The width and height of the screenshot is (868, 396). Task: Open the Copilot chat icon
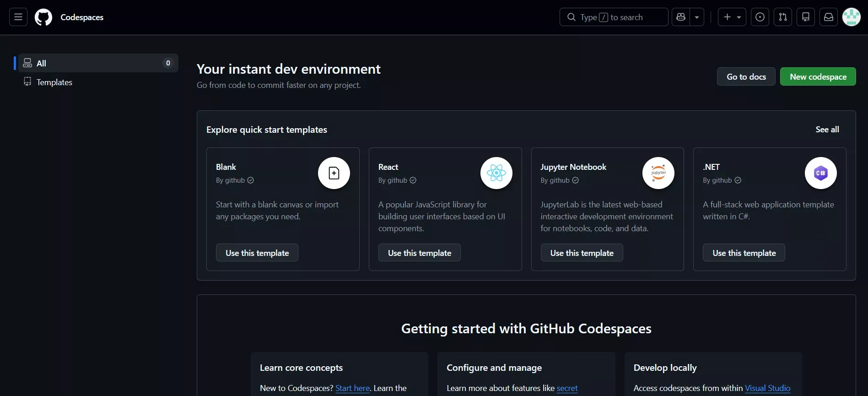click(681, 17)
